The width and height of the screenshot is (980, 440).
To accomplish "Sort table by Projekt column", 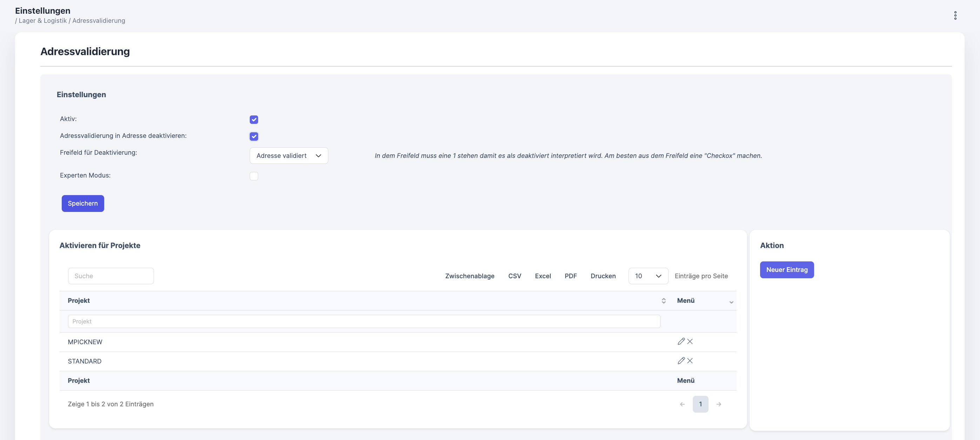I will coord(664,301).
